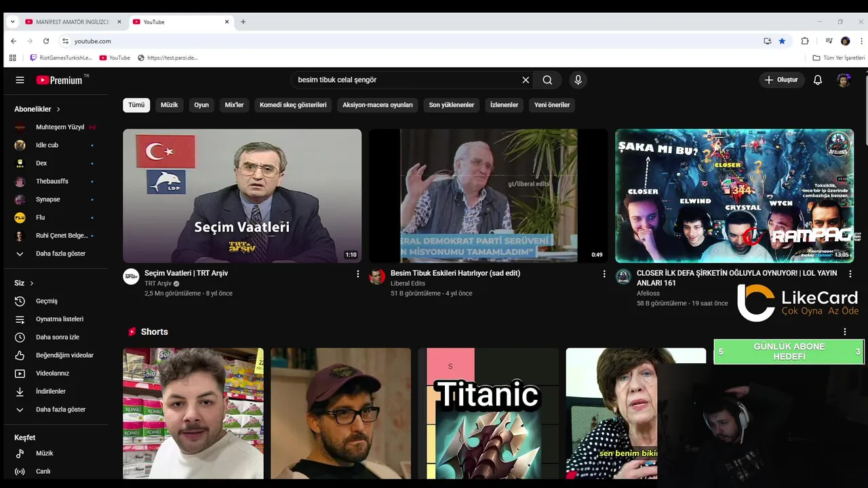Open Chrome tab search dropdown
This screenshot has height=488, width=868.
12,22
